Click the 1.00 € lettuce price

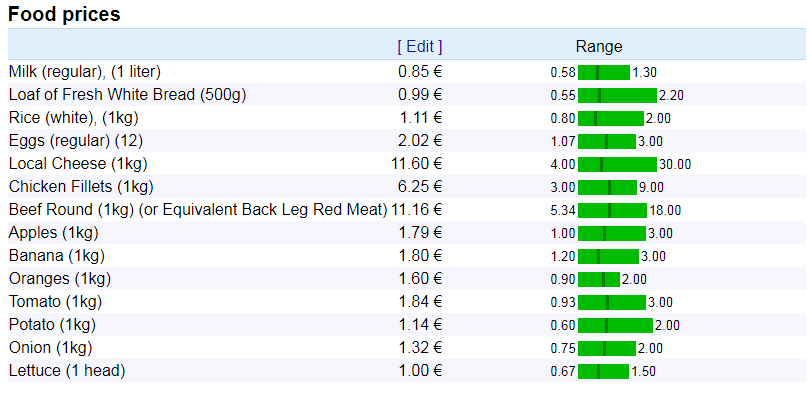click(421, 370)
